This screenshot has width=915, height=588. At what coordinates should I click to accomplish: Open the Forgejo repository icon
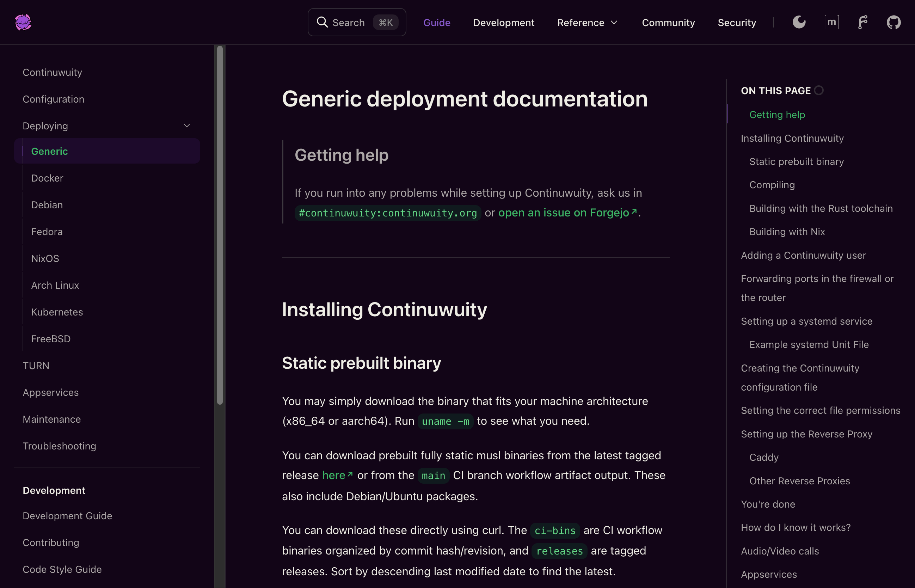(x=863, y=22)
